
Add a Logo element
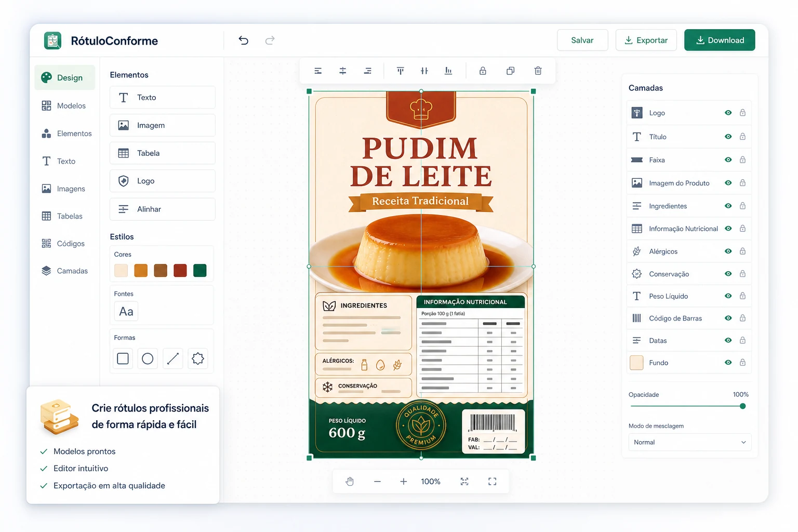(163, 181)
